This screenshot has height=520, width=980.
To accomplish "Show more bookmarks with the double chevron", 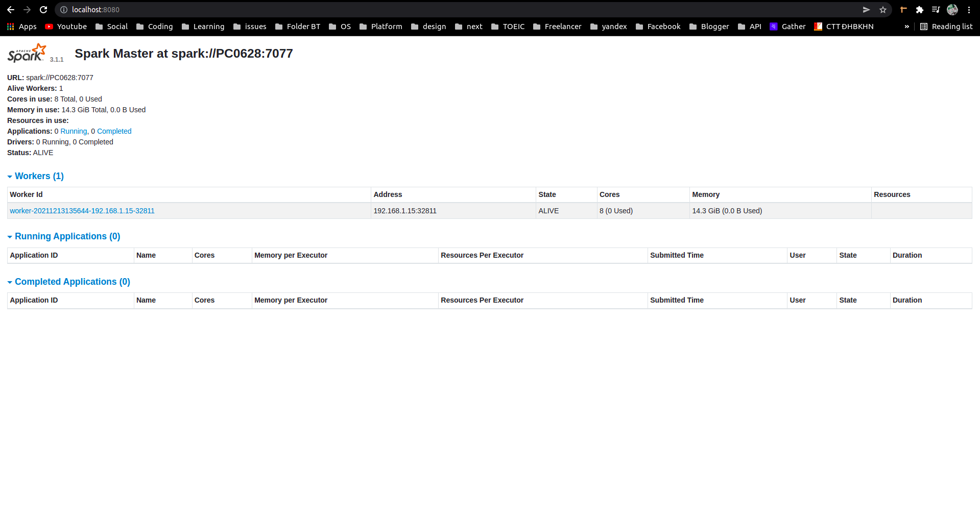I will pos(906,27).
